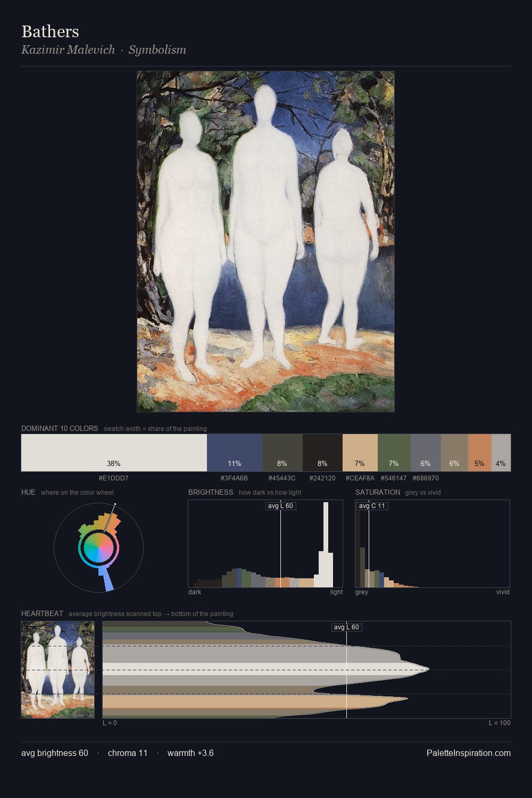Click the #242120 hex code label
The height and width of the screenshot is (798, 532).
[322, 478]
